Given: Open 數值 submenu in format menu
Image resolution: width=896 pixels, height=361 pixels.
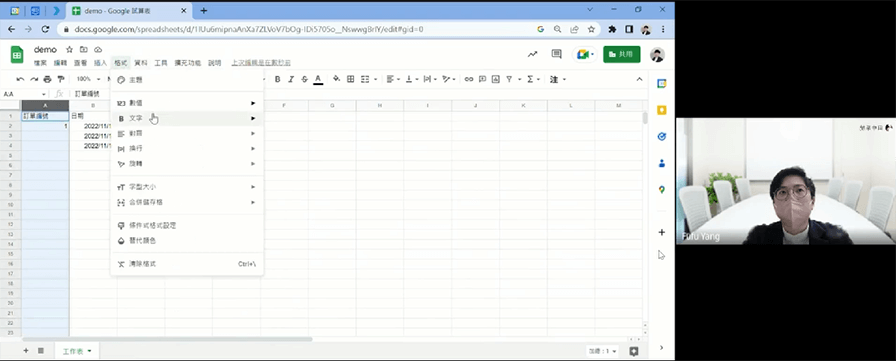Looking at the screenshot, I should point(186,103).
